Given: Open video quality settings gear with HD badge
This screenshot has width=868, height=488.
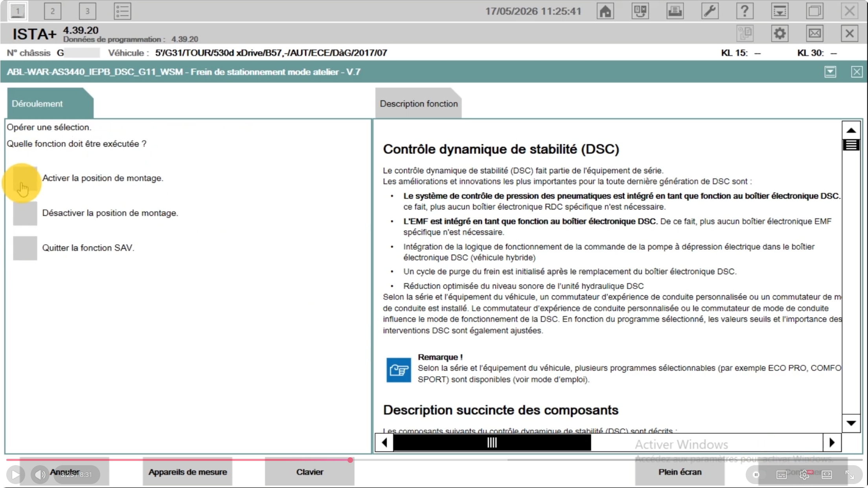Looking at the screenshot, I should (x=805, y=475).
